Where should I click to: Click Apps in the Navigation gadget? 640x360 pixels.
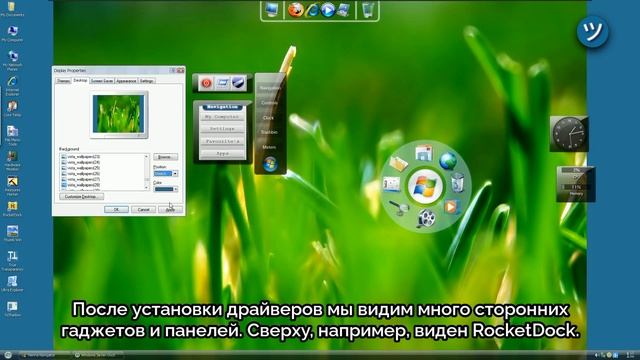click(x=222, y=153)
